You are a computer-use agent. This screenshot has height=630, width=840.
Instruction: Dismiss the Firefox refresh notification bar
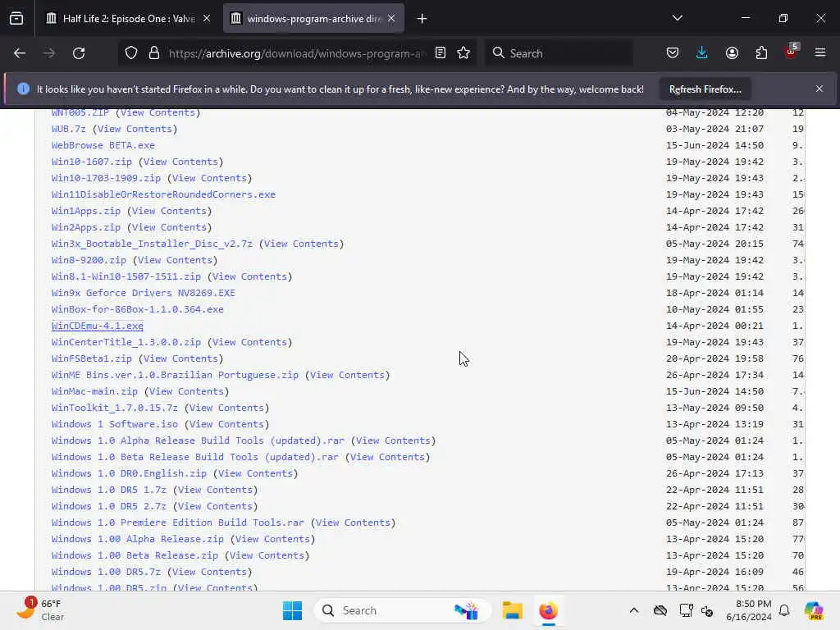click(819, 89)
